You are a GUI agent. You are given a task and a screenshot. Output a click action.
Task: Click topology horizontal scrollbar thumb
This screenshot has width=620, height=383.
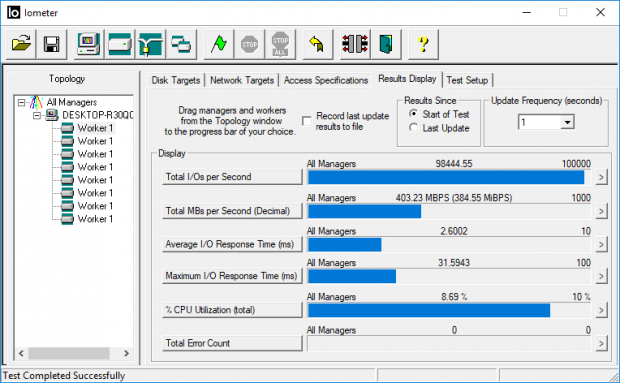pyautogui.click(x=69, y=353)
